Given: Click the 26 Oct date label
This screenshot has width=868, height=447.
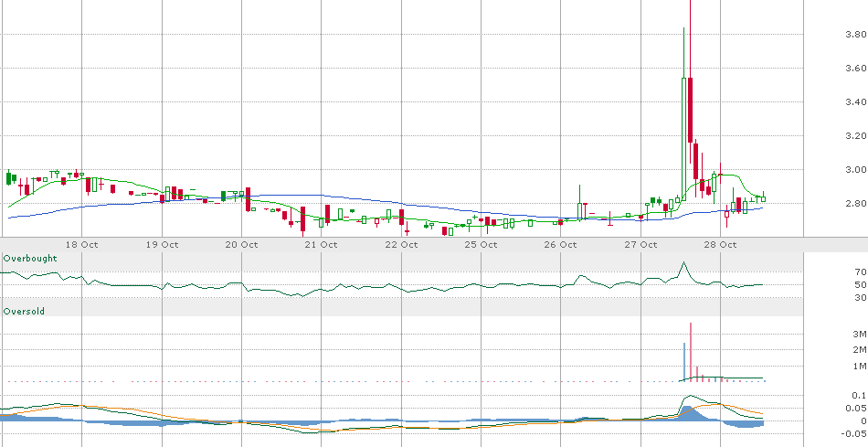Looking at the screenshot, I should [561, 244].
